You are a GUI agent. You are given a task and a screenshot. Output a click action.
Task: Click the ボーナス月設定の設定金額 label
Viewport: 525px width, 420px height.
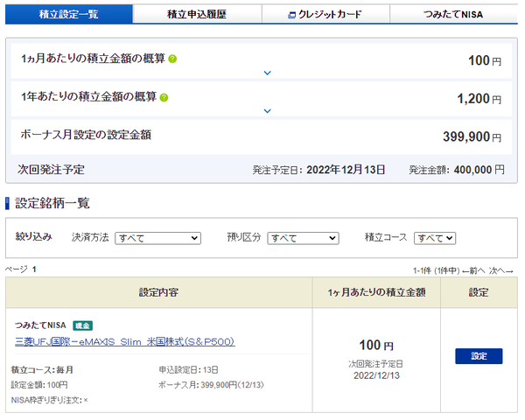click(x=86, y=135)
